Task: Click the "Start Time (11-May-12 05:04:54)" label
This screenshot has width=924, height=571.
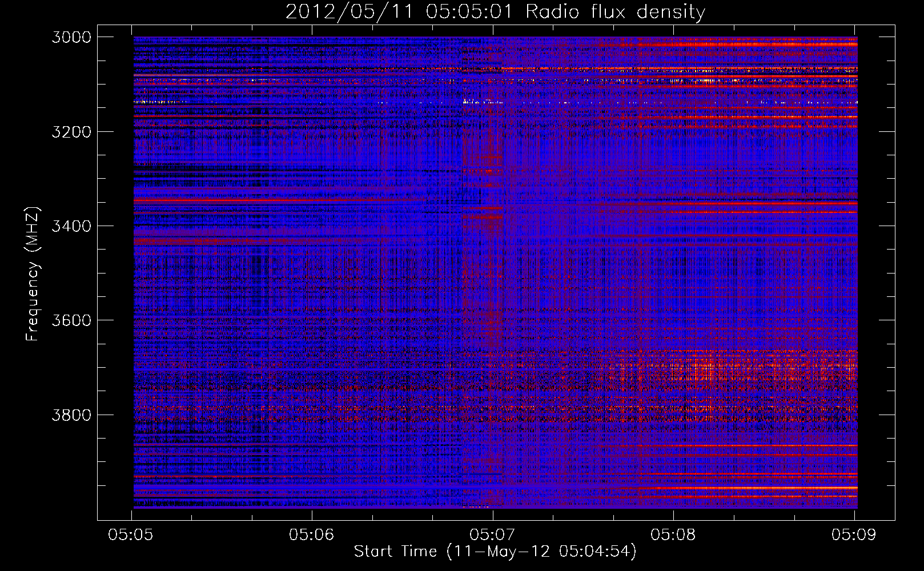Action: [x=495, y=552]
